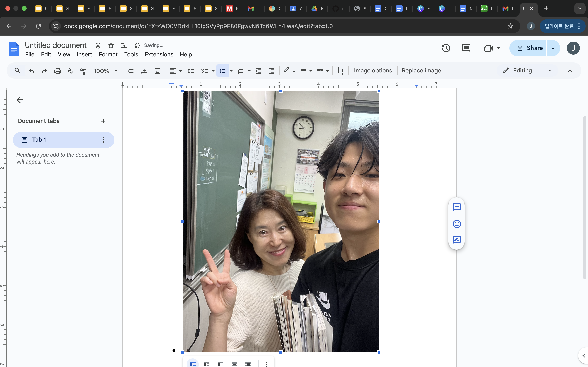Screen dimensions: 588x367
Task: Click the Replace image button
Action: 421,71
